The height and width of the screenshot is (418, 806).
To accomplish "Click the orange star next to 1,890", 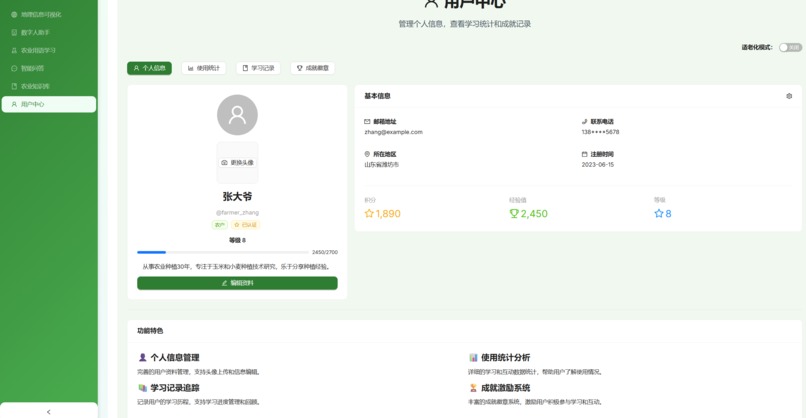I will coord(369,213).
